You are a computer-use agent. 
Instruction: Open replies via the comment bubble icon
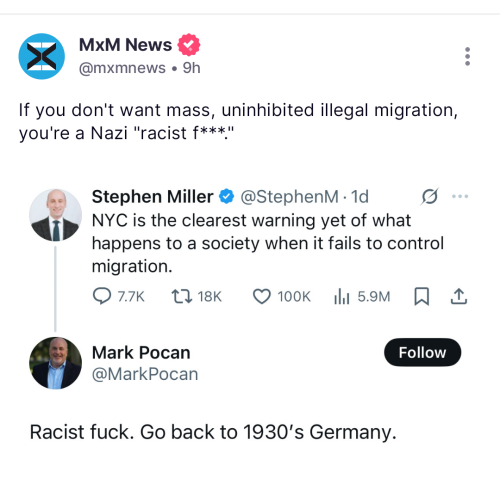[x=102, y=296]
